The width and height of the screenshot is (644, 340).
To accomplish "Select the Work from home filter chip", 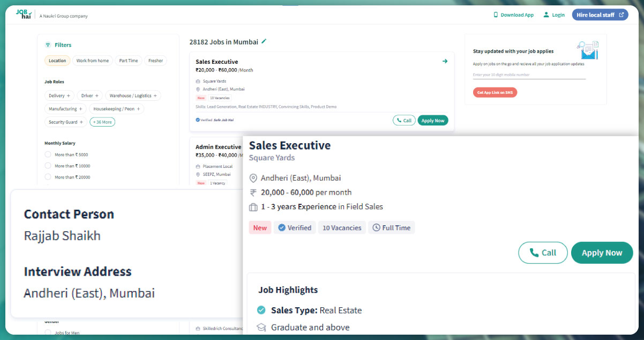I will pyautogui.click(x=92, y=61).
